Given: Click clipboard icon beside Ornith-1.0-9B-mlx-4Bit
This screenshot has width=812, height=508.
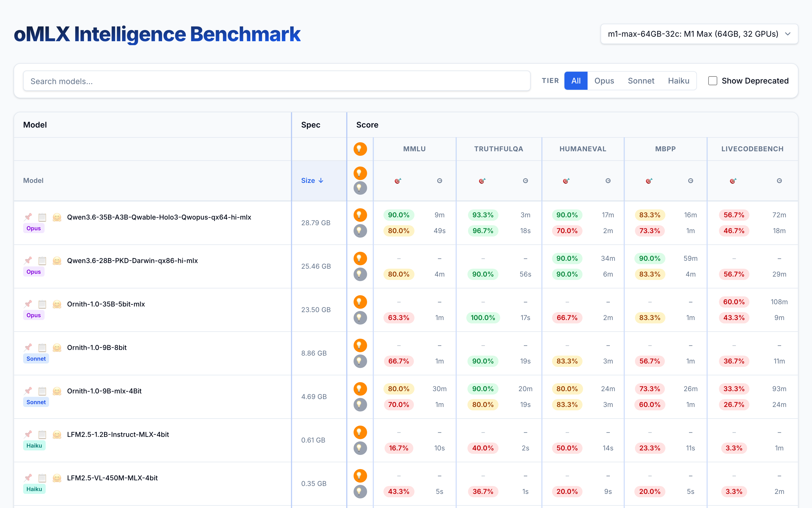Looking at the screenshot, I should pyautogui.click(x=42, y=391).
